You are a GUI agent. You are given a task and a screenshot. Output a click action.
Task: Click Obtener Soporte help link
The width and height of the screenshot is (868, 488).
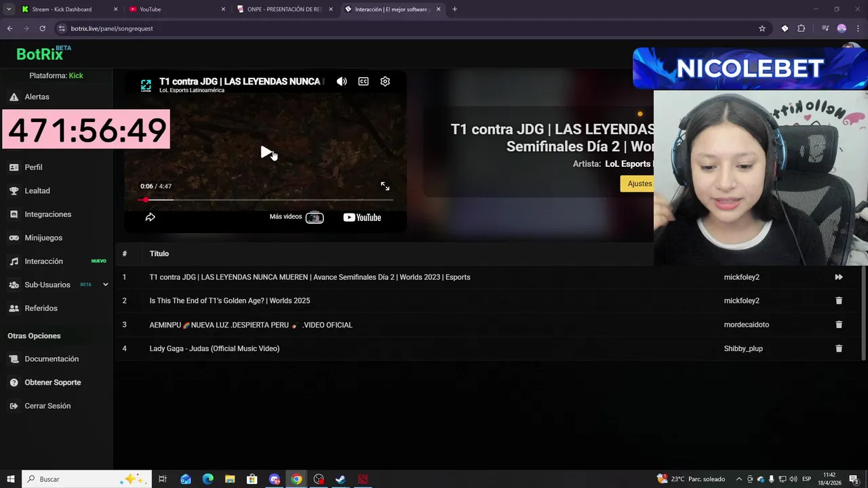coord(52,383)
